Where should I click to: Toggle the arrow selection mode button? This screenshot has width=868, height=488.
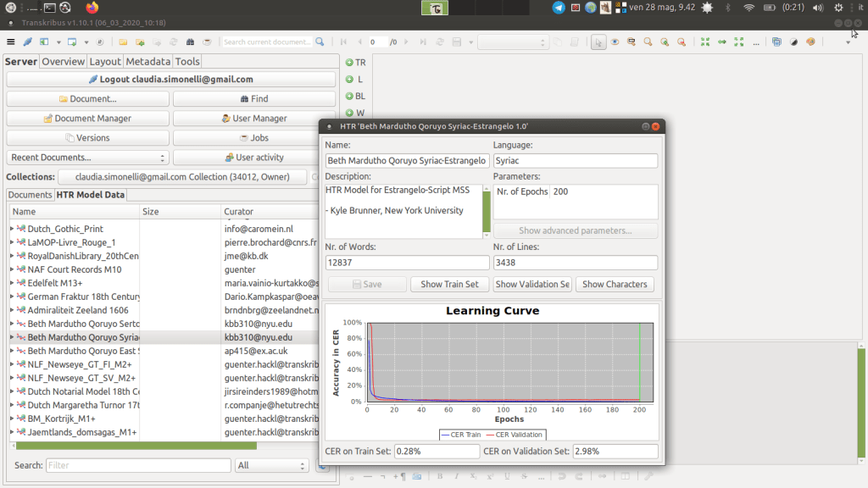pyautogui.click(x=599, y=42)
